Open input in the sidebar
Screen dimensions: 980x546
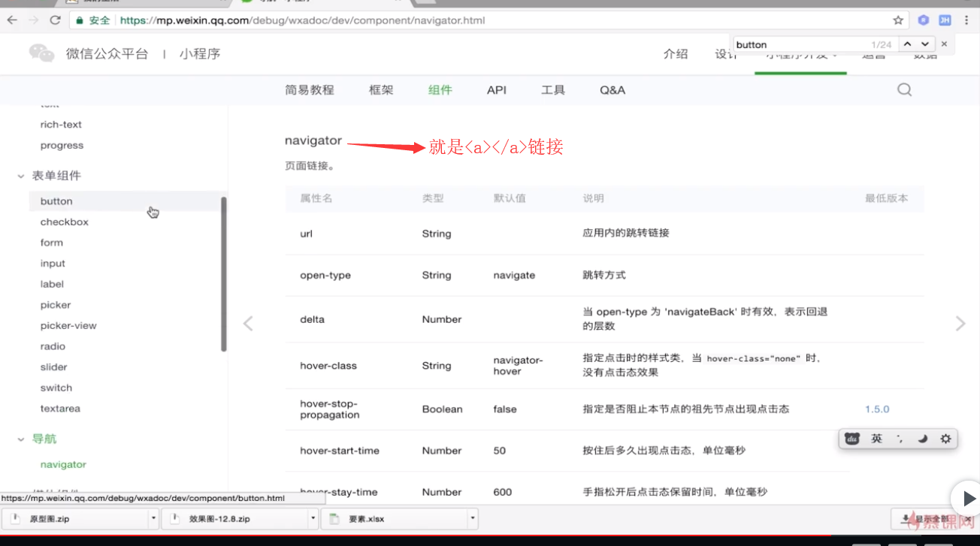tap(53, 264)
